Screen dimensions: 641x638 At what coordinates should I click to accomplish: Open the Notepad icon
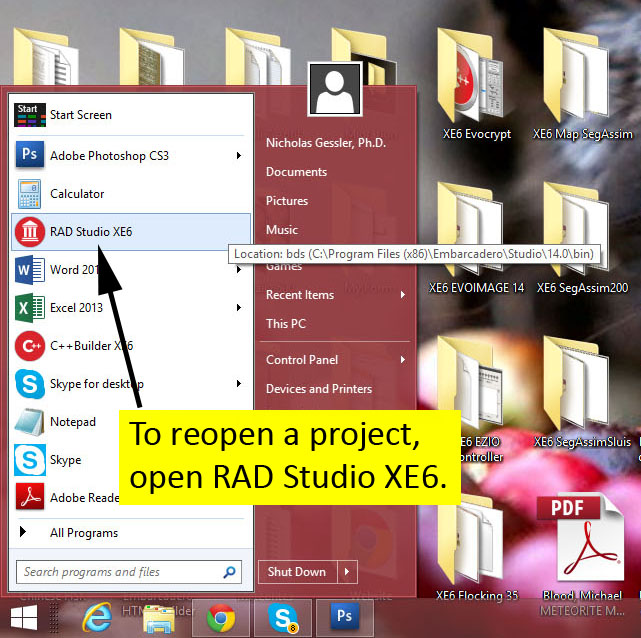(x=29, y=422)
